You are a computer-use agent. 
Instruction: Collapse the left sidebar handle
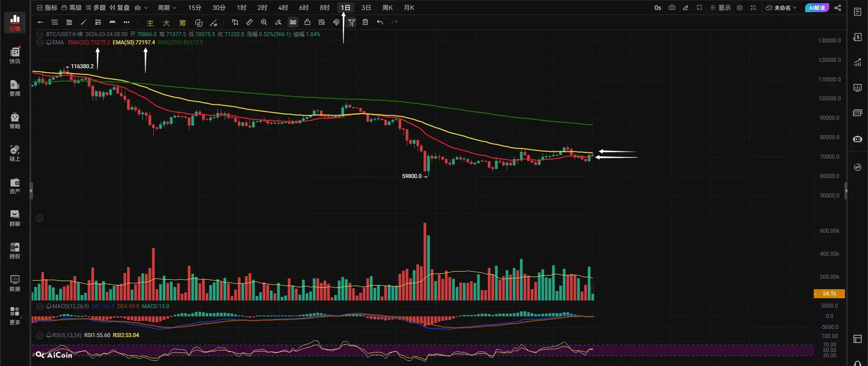tap(31, 191)
